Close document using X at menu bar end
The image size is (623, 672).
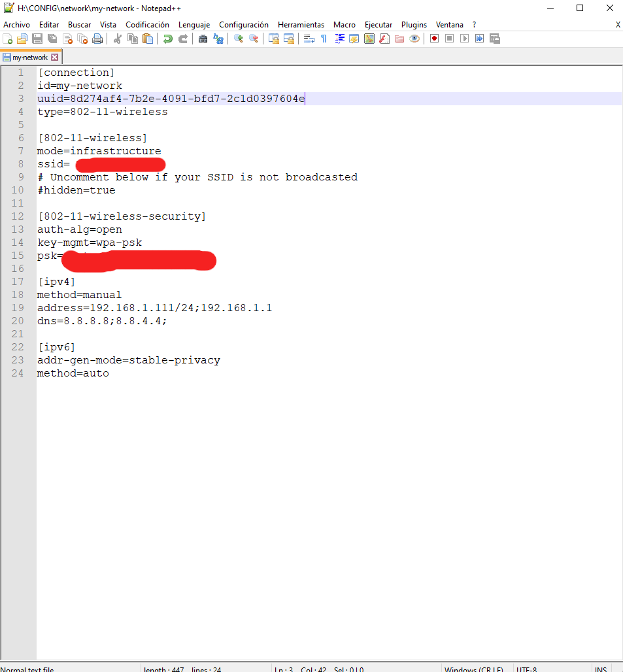[x=618, y=25]
